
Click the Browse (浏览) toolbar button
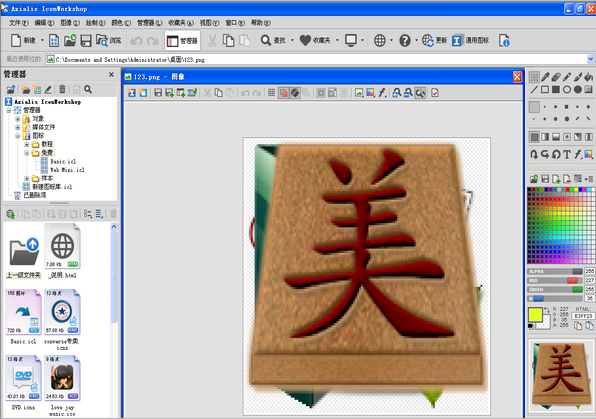pyautogui.click(x=108, y=40)
